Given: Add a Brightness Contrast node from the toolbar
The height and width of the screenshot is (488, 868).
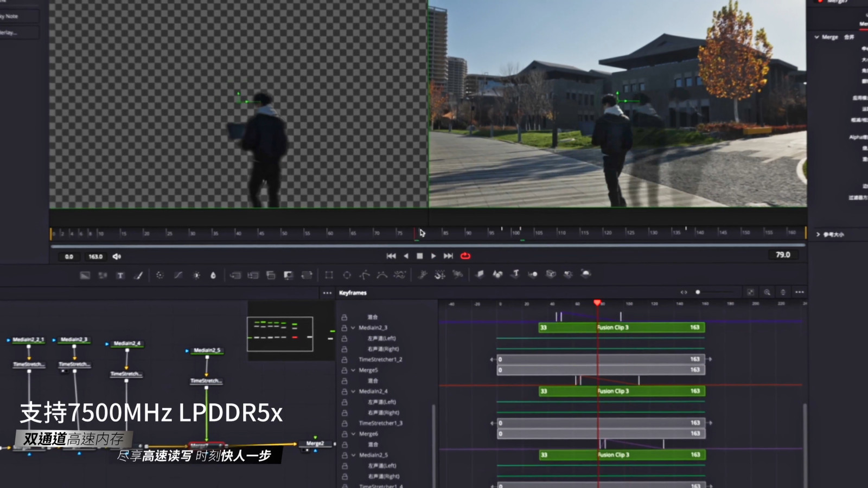Looking at the screenshot, I should [x=196, y=275].
